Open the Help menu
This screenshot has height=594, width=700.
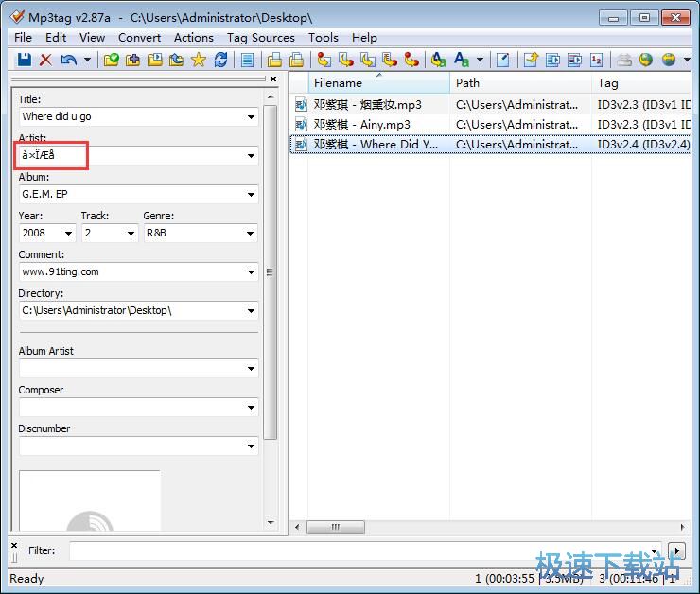click(x=364, y=38)
